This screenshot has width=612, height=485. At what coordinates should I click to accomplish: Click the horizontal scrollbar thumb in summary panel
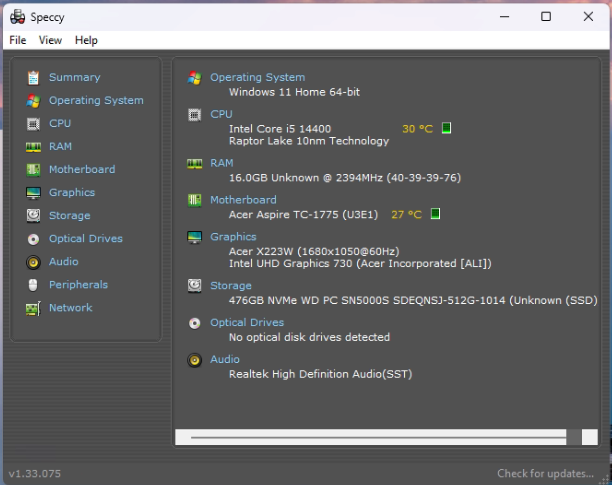point(378,437)
